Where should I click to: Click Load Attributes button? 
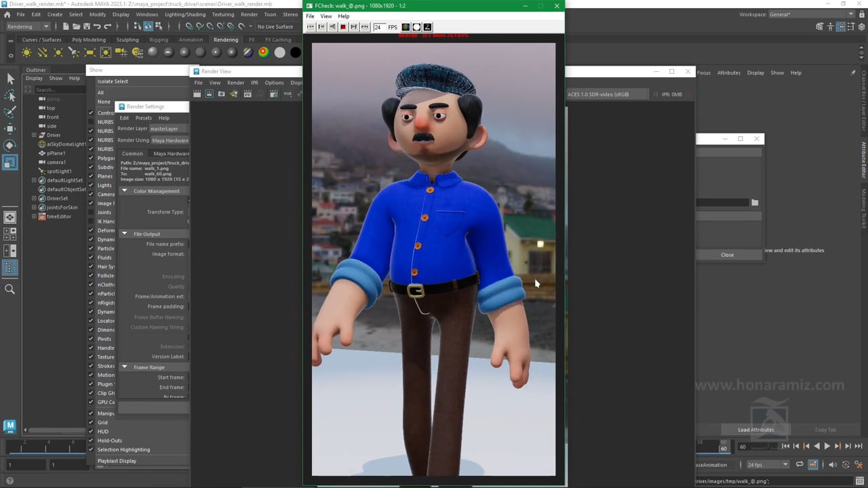[x=756, y=430]
